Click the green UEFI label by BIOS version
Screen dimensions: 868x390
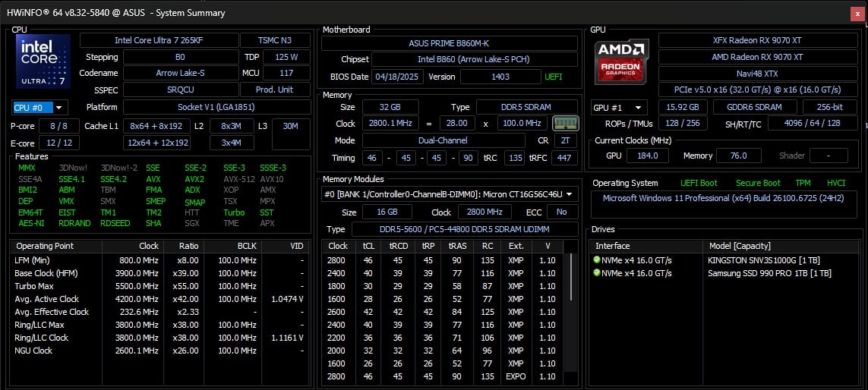click(x=554, y=77)
